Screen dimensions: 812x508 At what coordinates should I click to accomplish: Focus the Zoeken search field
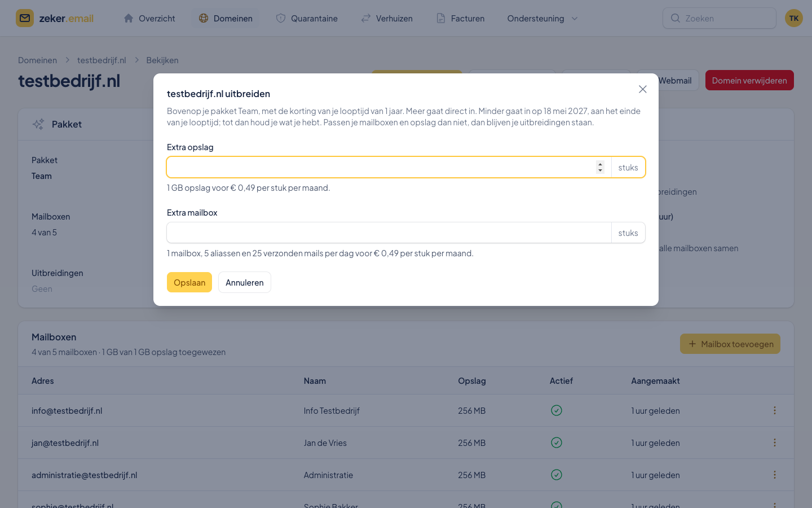(720, 18)
